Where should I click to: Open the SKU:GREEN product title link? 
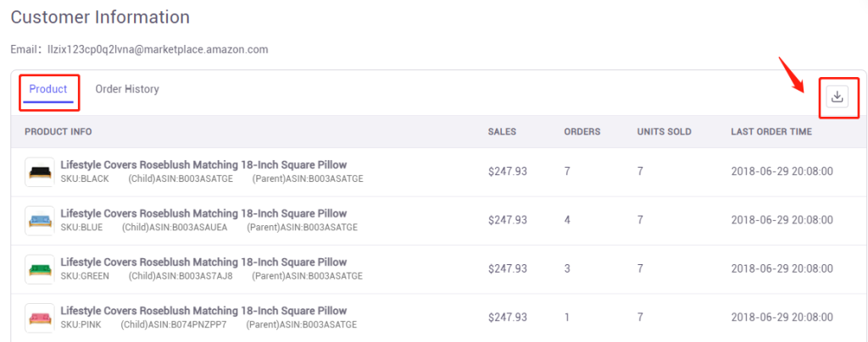point(203,262)
